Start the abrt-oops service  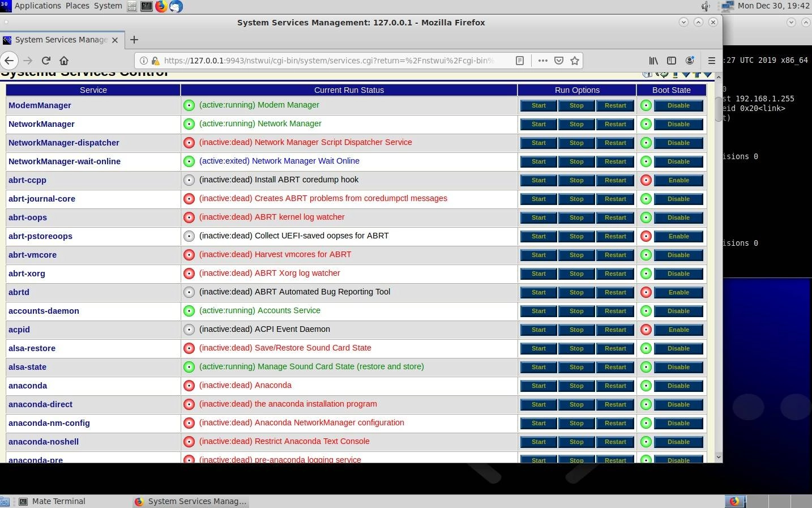[539, 217]
